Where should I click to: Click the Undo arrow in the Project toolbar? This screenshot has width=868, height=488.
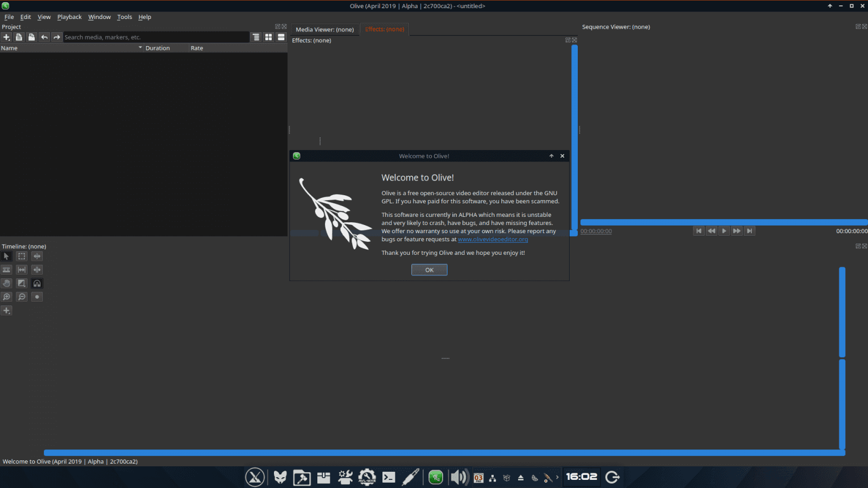click(x=44, y=37)
